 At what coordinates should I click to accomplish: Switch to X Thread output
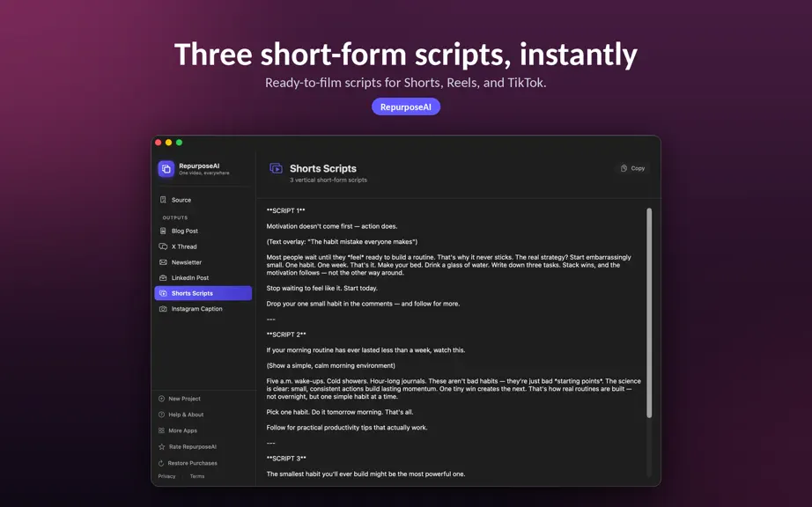(x=203, y=246)
